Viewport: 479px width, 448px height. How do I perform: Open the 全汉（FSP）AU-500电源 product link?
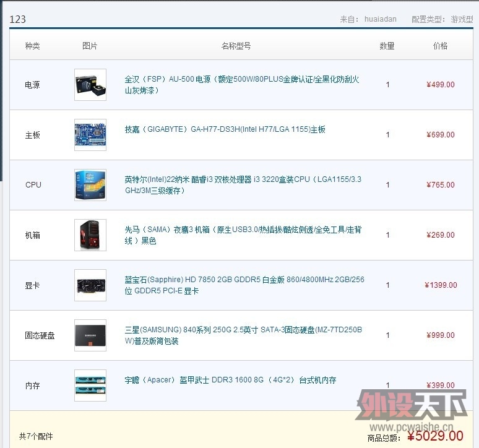click(241, 85)
